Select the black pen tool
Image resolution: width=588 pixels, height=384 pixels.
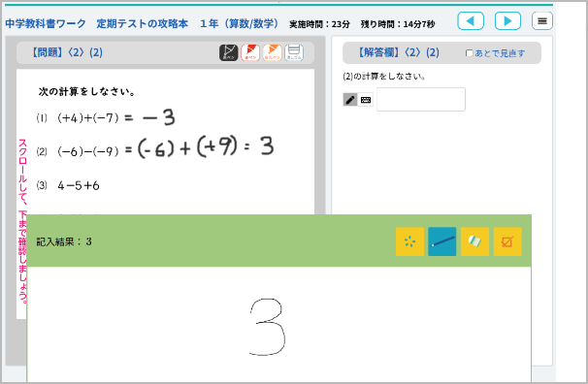(228, 52)
